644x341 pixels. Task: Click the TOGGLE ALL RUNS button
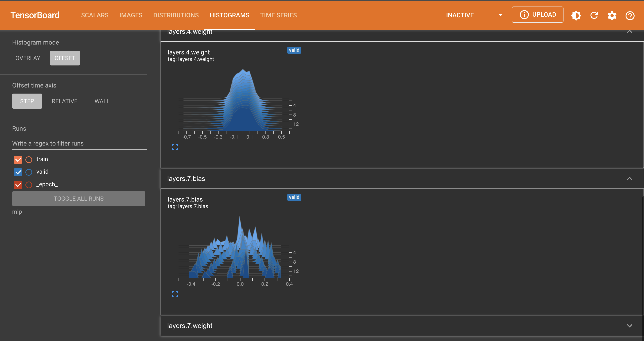(x=78, y=198)
